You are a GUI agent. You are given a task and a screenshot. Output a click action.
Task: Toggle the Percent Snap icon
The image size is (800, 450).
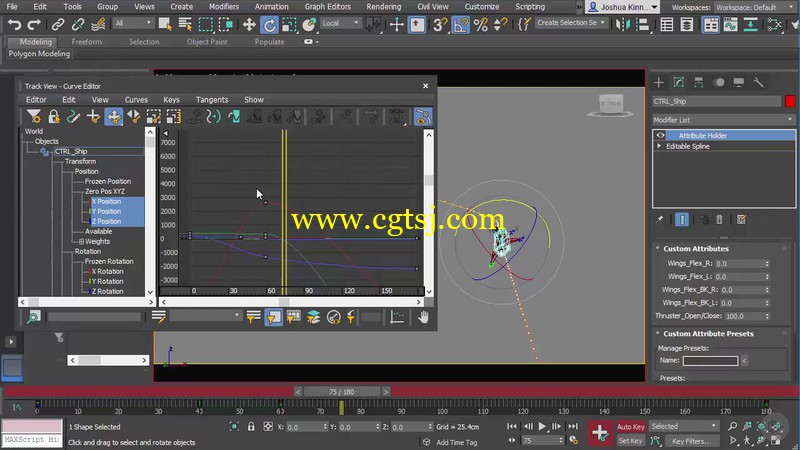click(481, 24)
